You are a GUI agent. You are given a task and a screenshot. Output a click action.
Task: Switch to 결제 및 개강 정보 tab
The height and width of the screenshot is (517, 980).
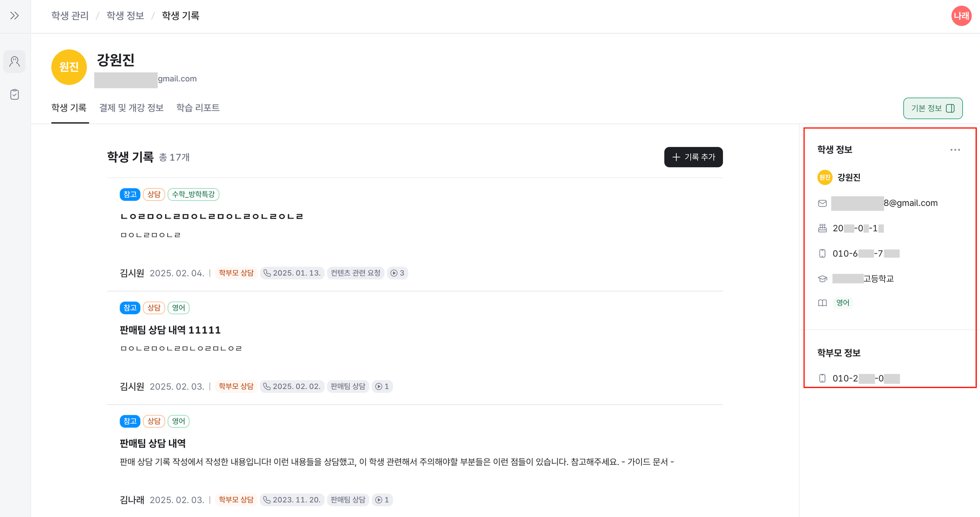[131, 108]
